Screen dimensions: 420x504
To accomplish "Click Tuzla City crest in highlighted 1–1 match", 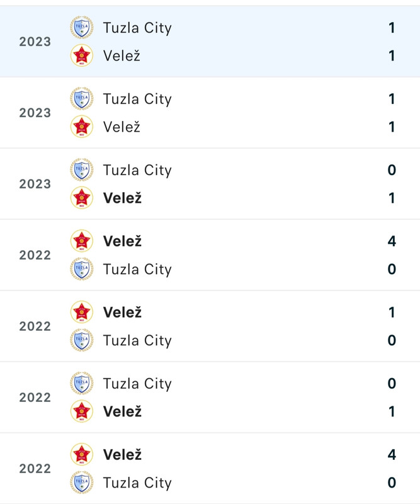I will (x=82, y=27).
